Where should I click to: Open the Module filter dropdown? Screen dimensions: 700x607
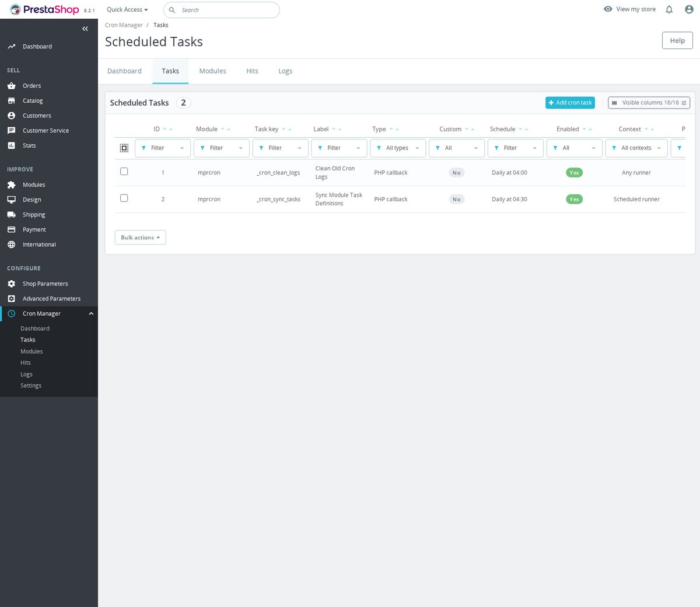point(222,148)
